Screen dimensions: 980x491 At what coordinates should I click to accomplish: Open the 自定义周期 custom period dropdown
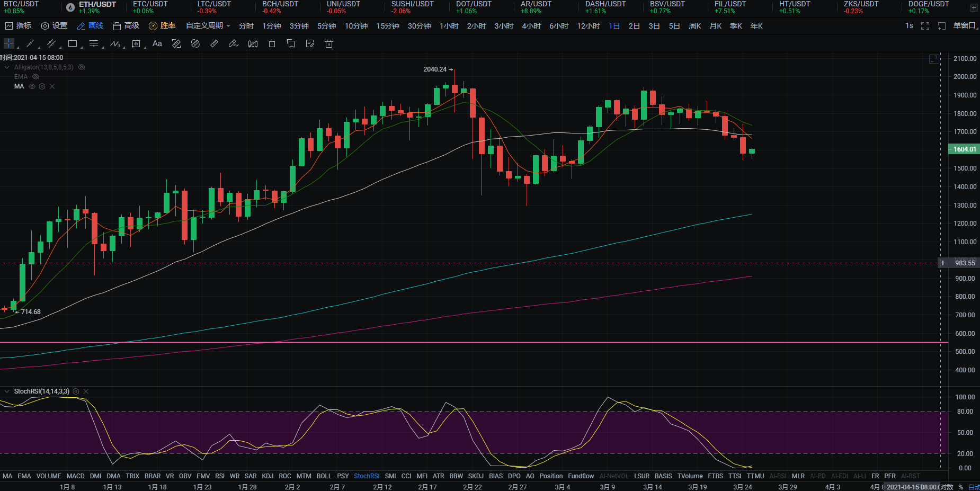click(x=208, y=26)
